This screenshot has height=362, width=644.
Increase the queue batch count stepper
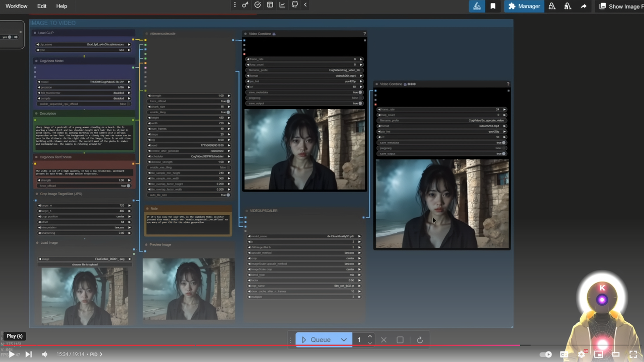point(370,337)
